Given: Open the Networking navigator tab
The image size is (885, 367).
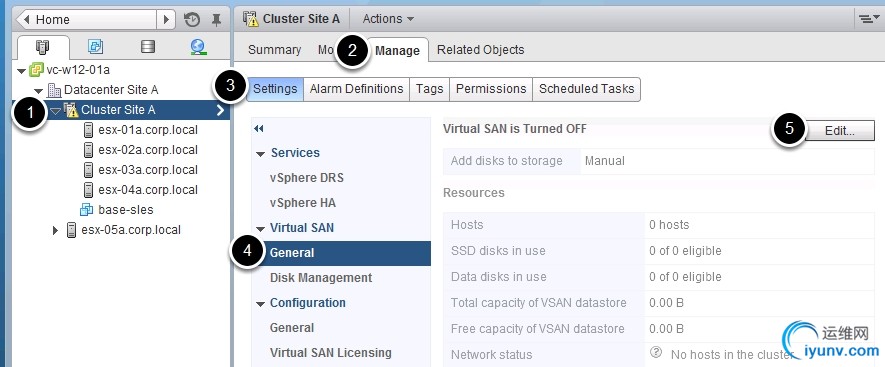Looking at the screenshot, I should pyautogui.click(x=198, y=47).
